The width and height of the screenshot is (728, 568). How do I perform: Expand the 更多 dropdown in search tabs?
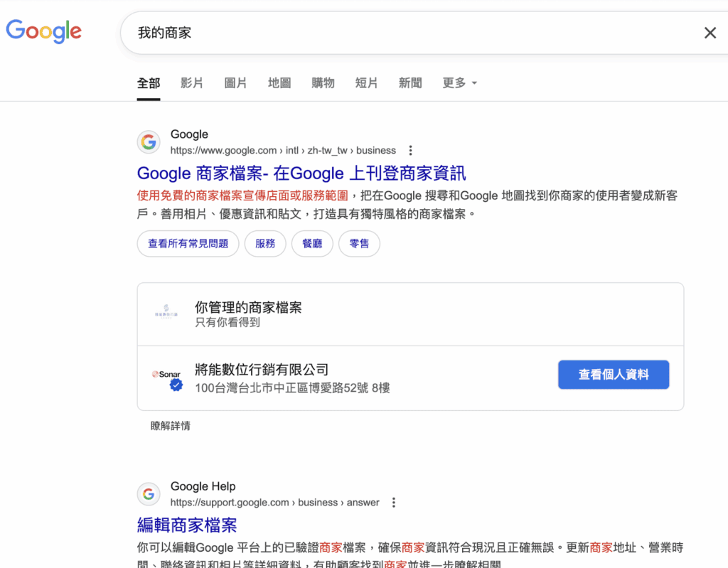pos(459,83)
